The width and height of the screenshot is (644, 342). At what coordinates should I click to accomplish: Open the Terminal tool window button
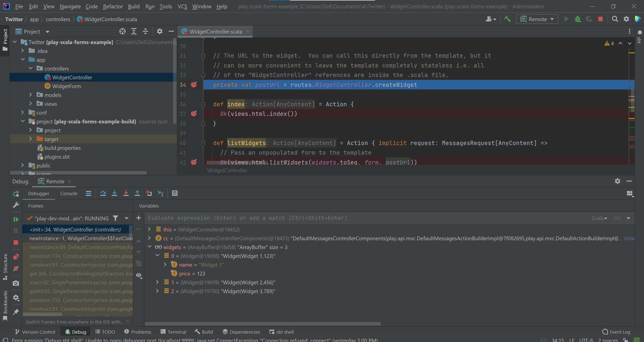(174, 332)
